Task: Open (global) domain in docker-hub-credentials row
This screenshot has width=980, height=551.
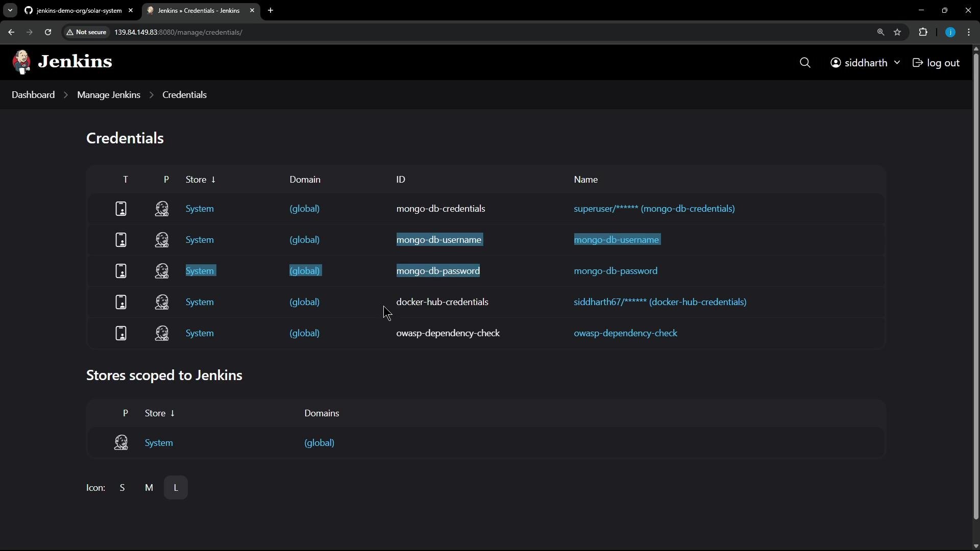Action: tap(305, 302)
